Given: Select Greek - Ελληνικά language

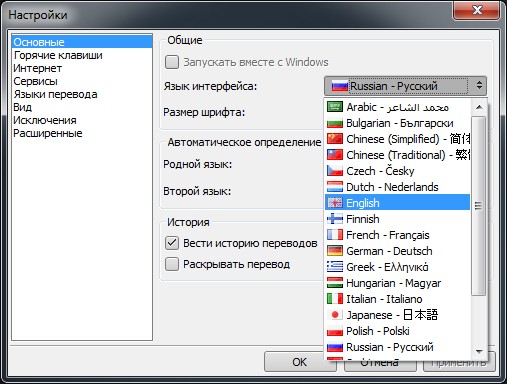Looking at the screenshot, I should coord(397,267).
